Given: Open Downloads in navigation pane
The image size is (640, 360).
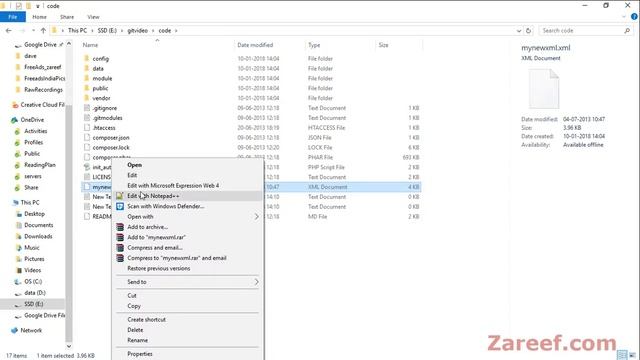Looking at the screenshot, I should click(38, 236).
